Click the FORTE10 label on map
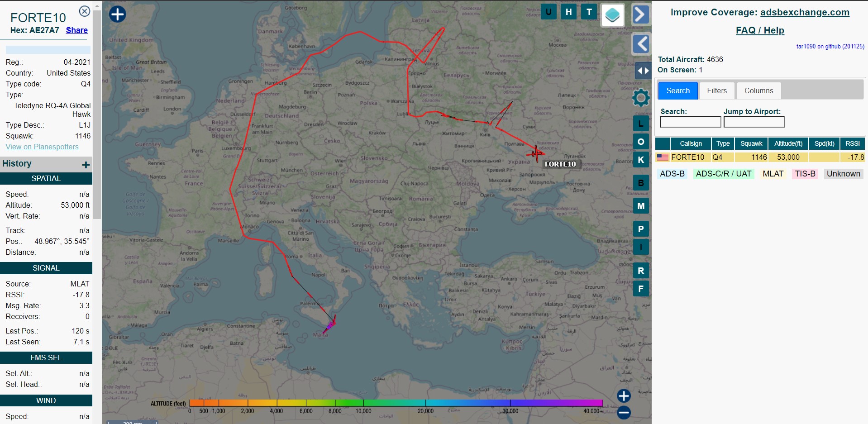Screen dimensions: 868x424 click(x=560, y=164)
